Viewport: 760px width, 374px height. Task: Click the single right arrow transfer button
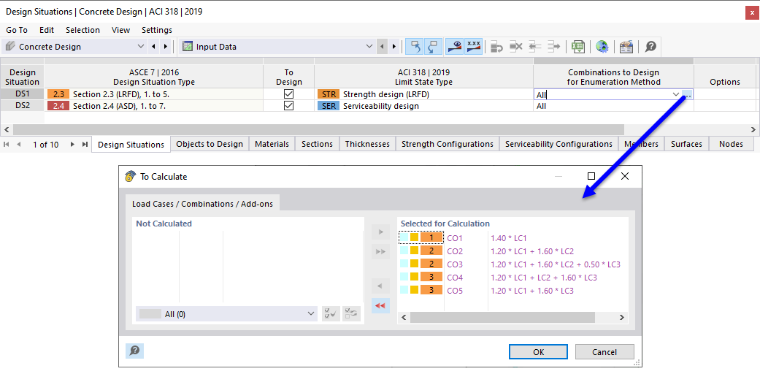click(x=381, y=232)
